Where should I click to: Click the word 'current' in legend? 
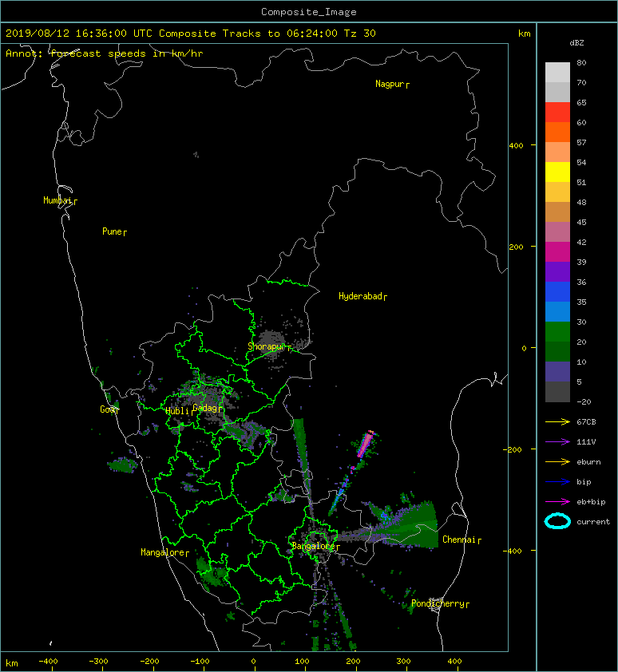[x=593, y=522]
